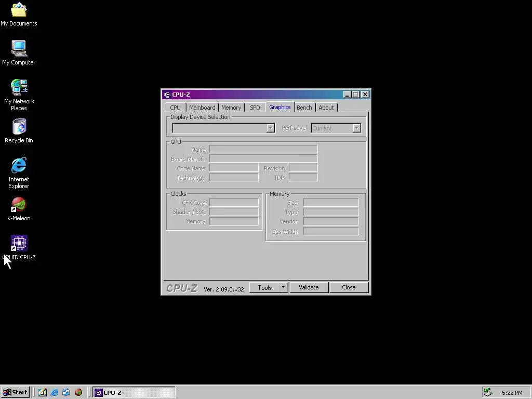532x399 pixels.
Task: Select the CPUID CPU-Z desktop shortcut
Action: (x=19, y=248)
